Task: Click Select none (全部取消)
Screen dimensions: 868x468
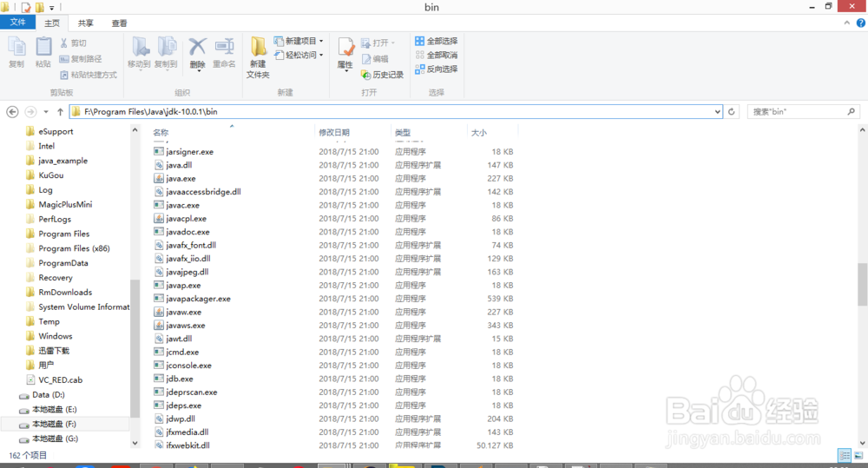Action: click(x=437, y=55)
